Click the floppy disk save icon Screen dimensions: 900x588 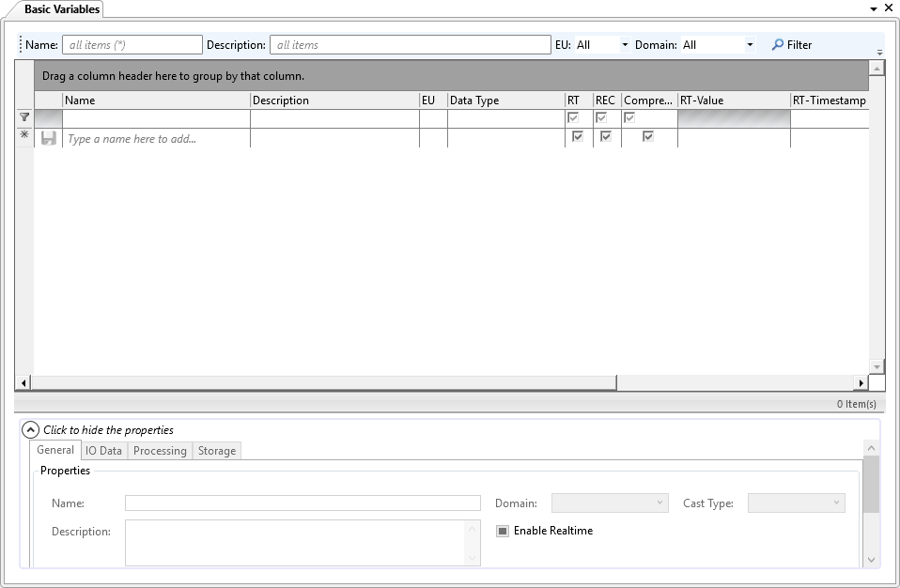coord(51,136)
